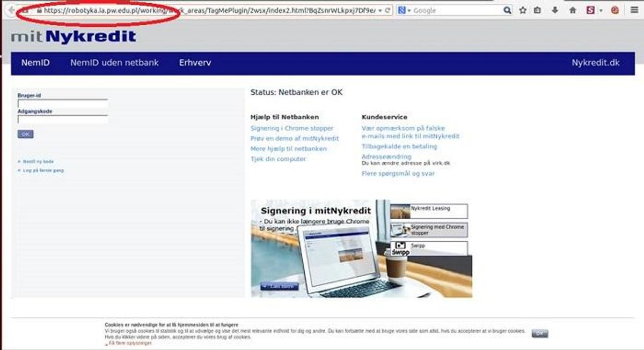Click the Adgangskode password field

63,119
